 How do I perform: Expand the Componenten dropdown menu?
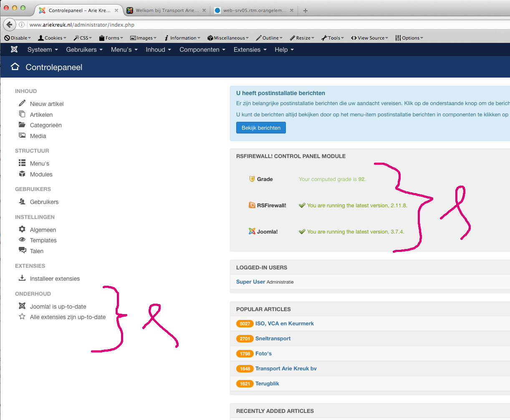pos(202,50)
